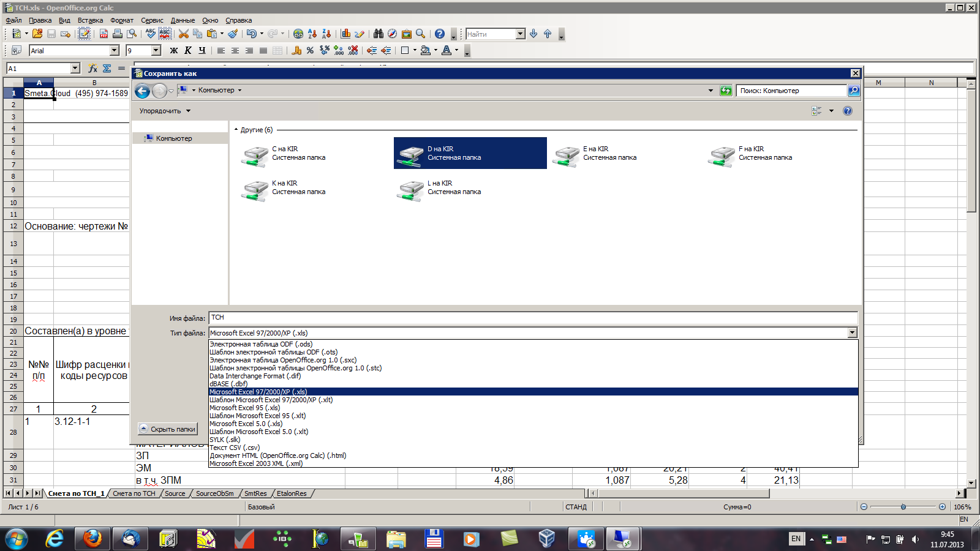Image resolution: width=980 pixels, height=551 pixels.
Task: Click the Undo arrow icon
Action: [251, 34]
